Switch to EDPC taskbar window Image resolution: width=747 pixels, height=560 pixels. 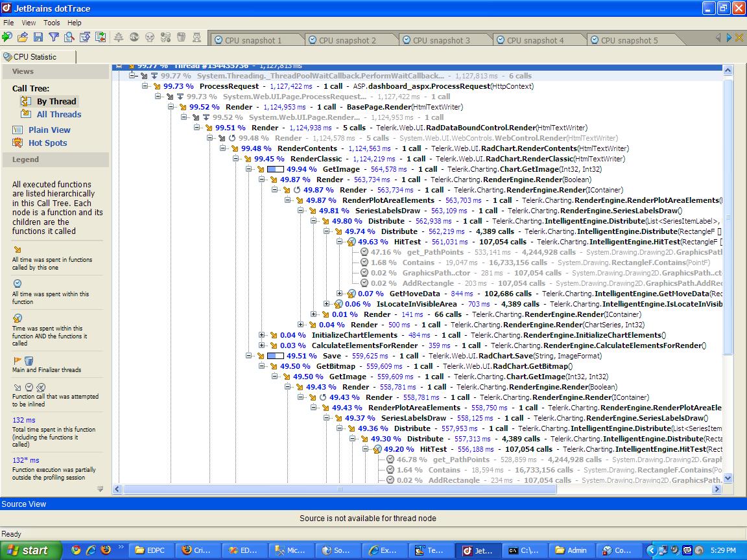pyautogui.click(x=152, y=550)
